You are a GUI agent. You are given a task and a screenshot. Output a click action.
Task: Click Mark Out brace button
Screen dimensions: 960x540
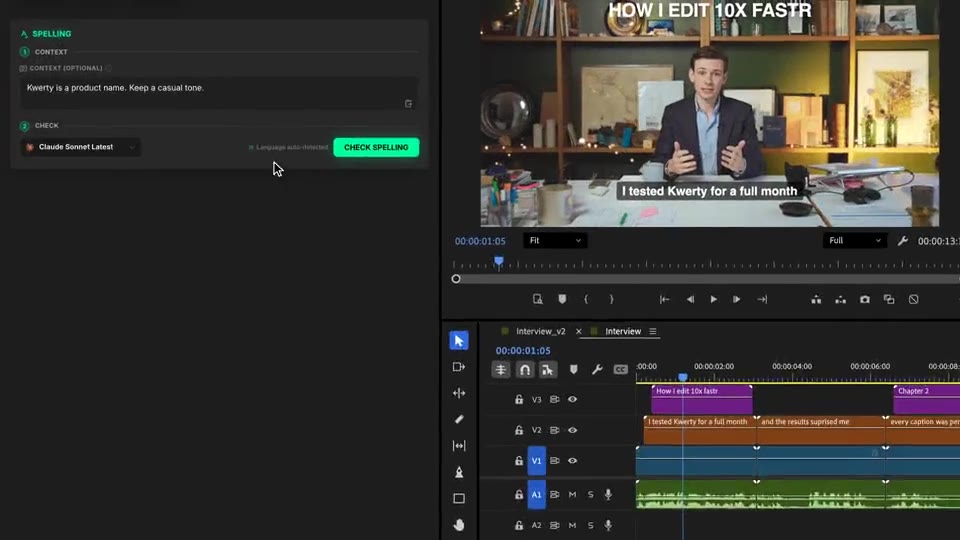(x=611, y=299)
